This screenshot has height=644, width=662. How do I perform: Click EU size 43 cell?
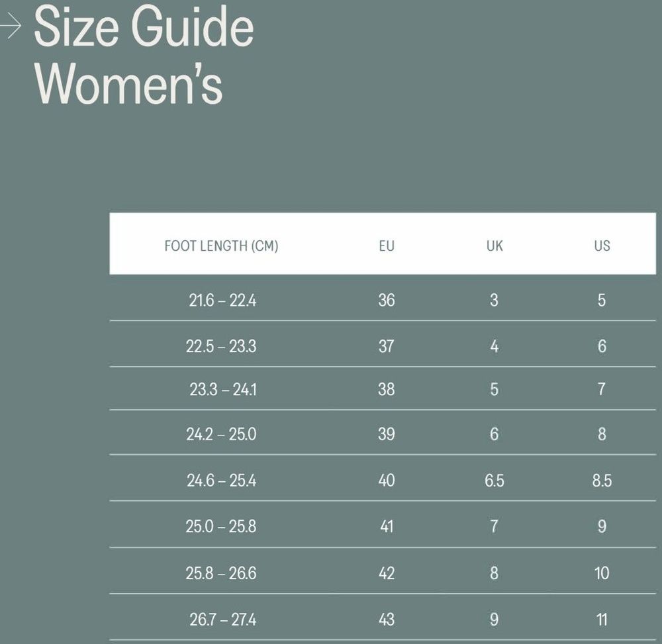[x=387, y=620]
